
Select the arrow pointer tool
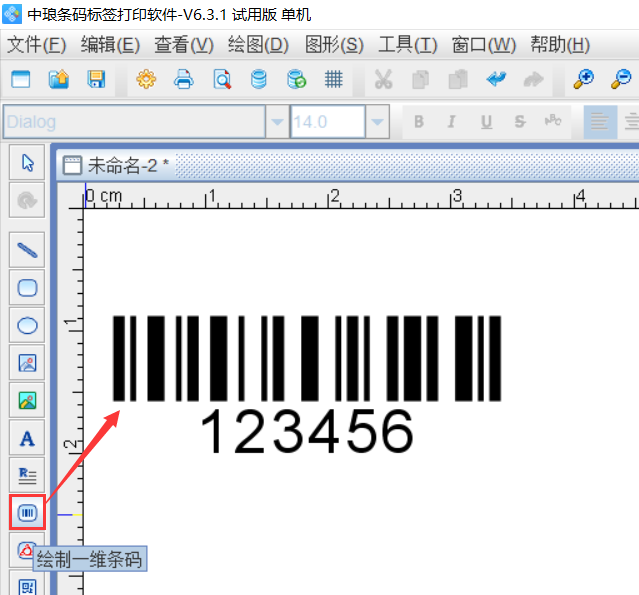(x=27, y=162)
